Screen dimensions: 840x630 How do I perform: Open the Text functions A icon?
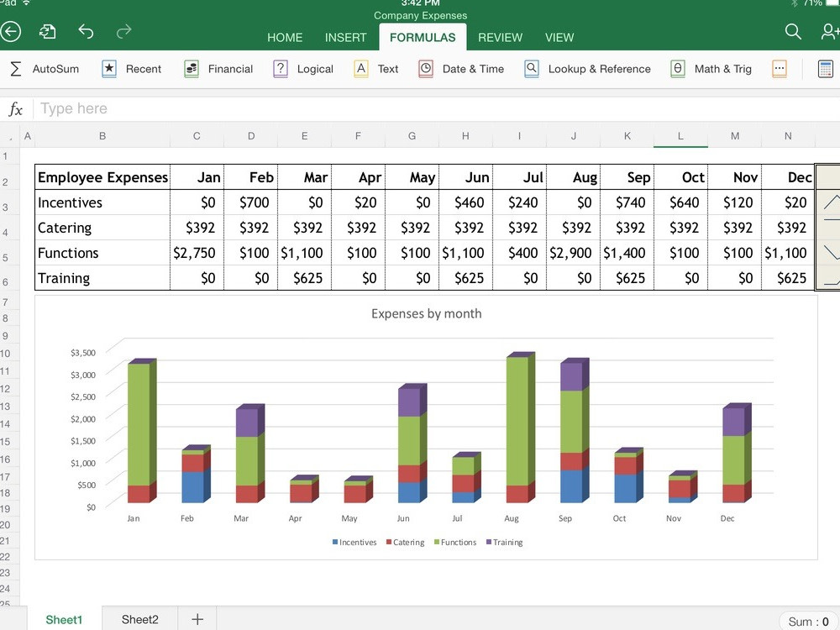361,69
